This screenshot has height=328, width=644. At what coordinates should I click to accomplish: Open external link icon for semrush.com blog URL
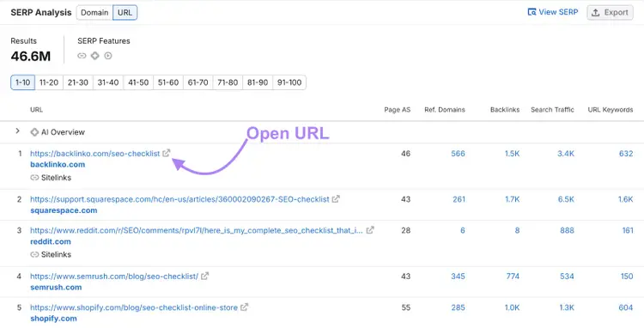point(204,276)
